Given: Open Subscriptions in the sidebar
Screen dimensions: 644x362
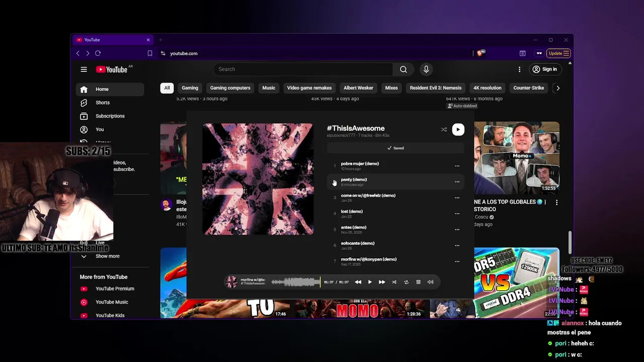Looking at the screenshot, I should 110,116.
